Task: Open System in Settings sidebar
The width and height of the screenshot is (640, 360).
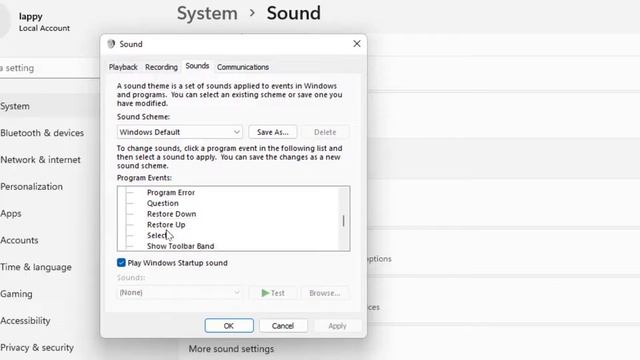Action: pyautogui.click(x=15, y=106)
